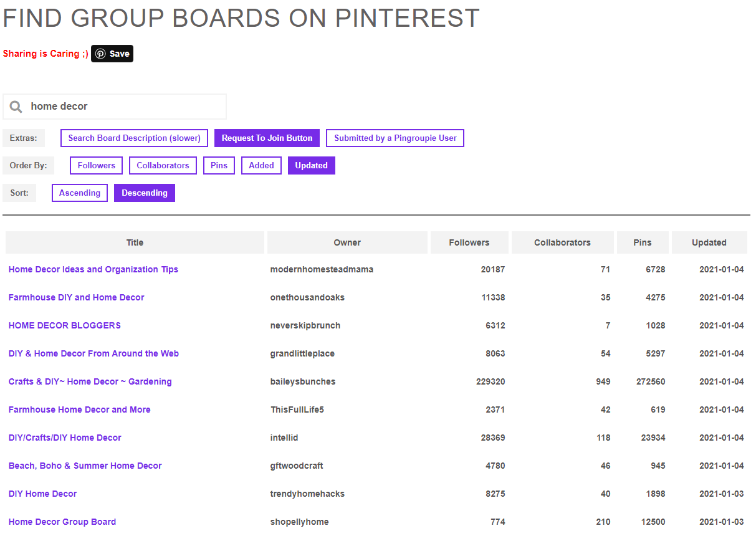This screenshot has width=756, height=541.
Task: Toggle Request To Join Button filter
Action: (x=267, y=138)
